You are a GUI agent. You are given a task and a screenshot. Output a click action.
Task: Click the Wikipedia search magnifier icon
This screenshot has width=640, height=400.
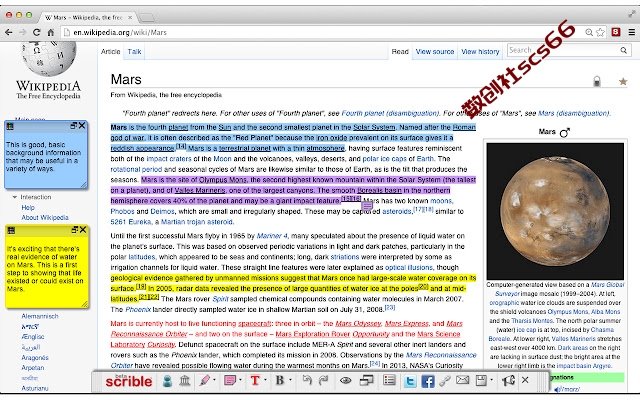623,50
